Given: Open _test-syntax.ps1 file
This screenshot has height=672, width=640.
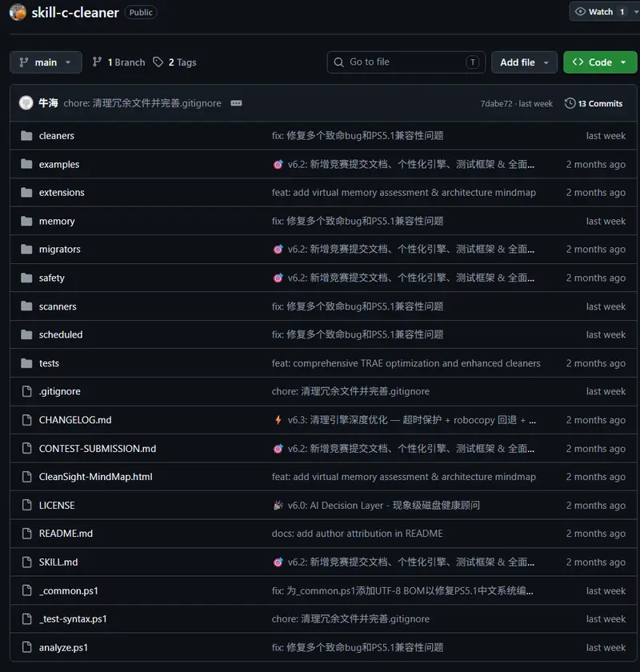Looking at the screenshot, I should pyautogui.click(x=73, y=619).
